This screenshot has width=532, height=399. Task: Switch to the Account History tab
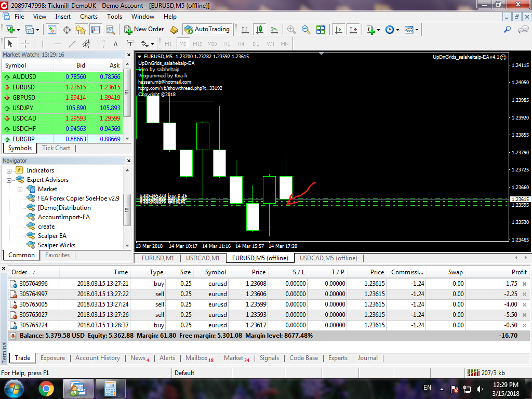(x=97, y=358)
